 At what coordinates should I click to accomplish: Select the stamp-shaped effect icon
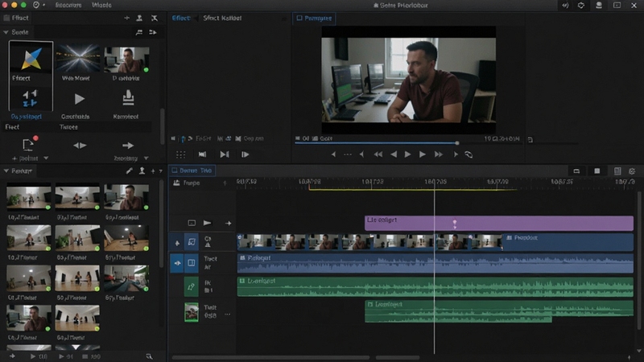coord(128,97)
